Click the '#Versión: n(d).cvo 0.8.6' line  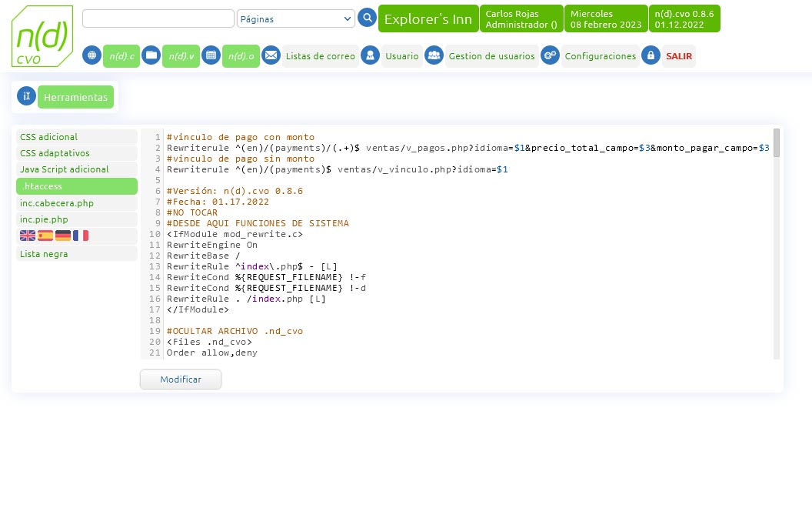click(x=235, y=191)
